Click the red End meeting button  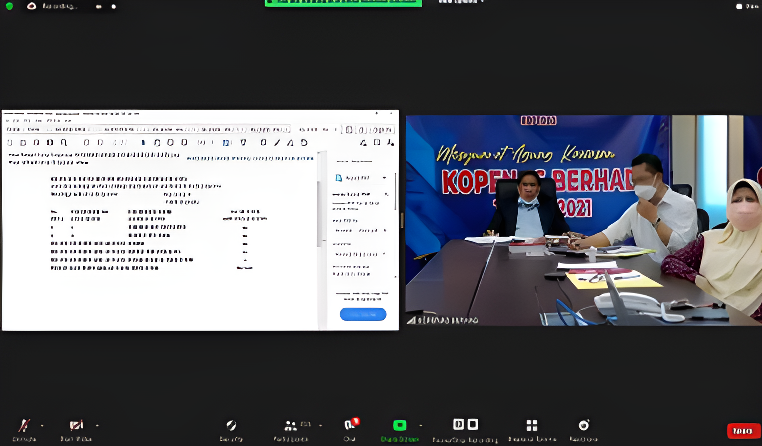pos(741,430)
